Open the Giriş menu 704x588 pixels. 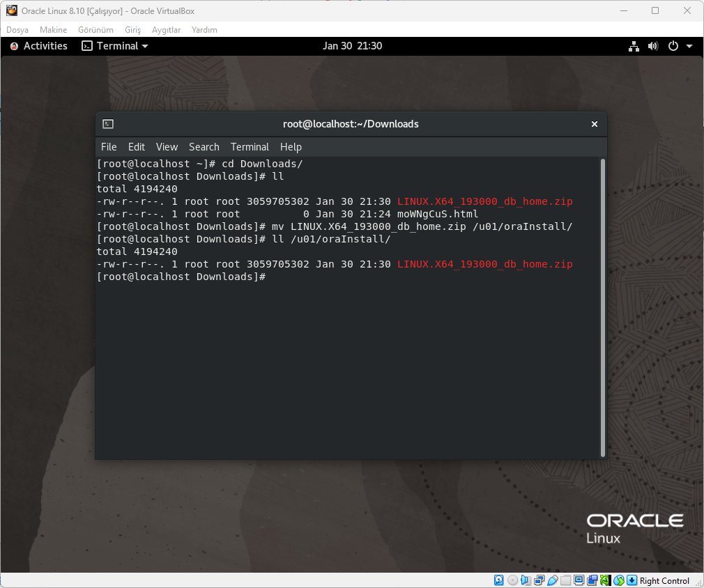[132, 30]
